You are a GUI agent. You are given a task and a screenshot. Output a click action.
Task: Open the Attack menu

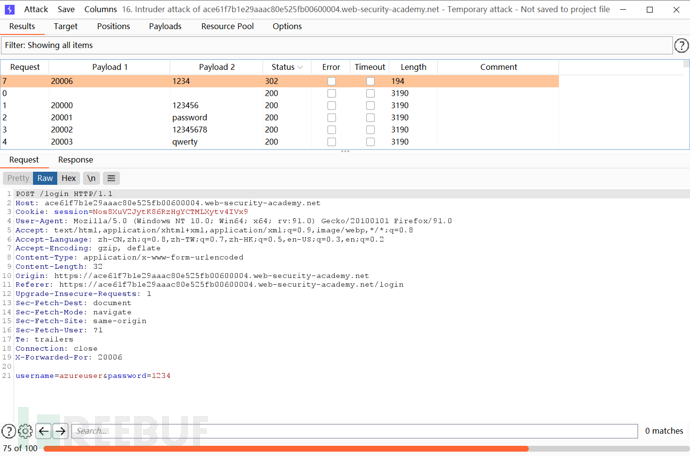tap(36, 9)
